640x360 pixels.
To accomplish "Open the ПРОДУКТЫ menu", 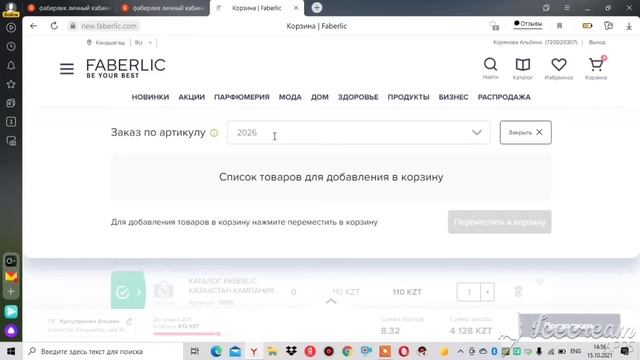I will (x=408, y=97).
